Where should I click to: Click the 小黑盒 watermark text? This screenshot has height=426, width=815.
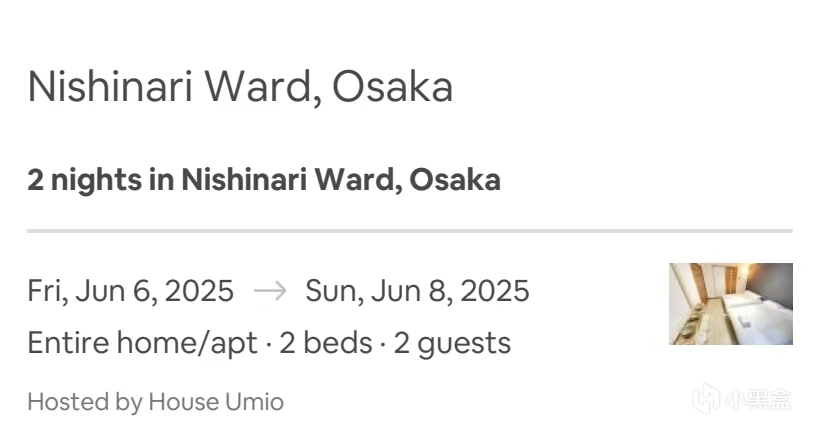click(x=758, y=400)
